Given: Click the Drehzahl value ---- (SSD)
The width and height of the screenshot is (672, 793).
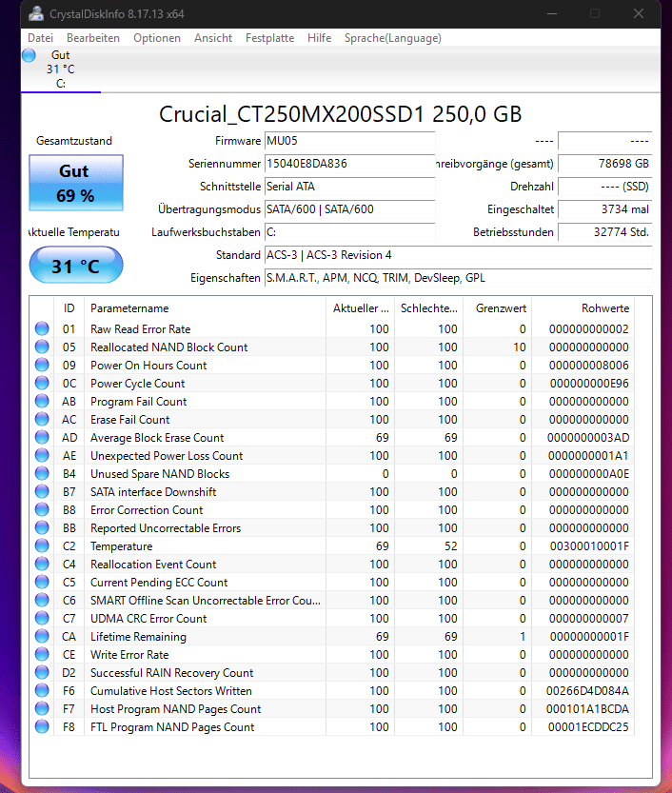Looking at the screenshot, I should click(604, 187).
